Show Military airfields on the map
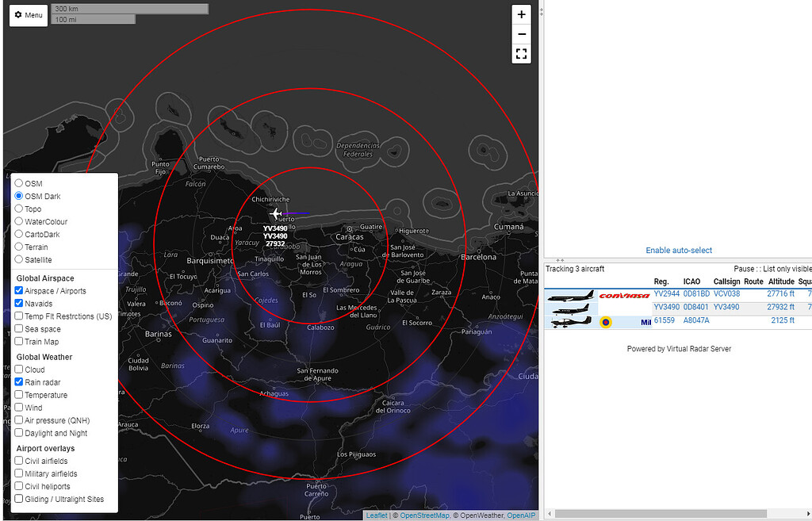 pos(18,473)
